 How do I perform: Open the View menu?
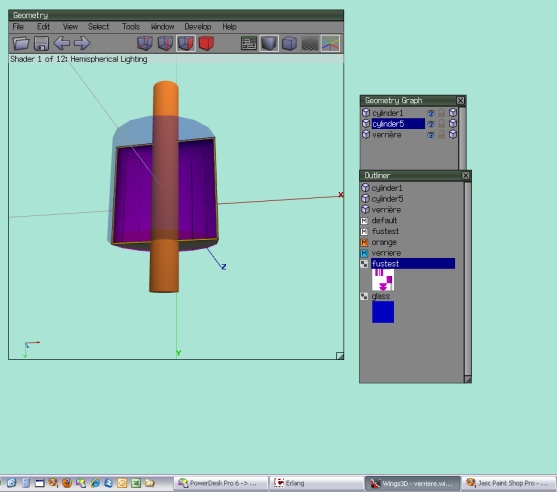point(70,27)
